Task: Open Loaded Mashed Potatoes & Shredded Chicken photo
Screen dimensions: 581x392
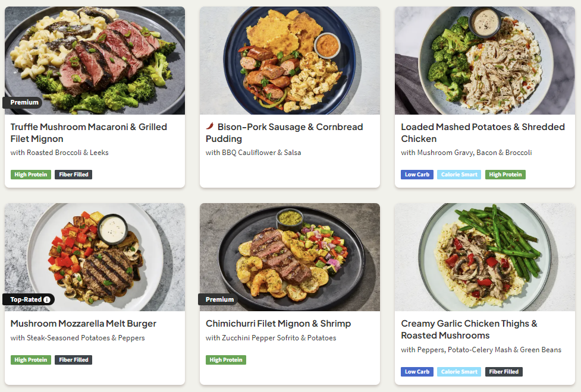Action: [x=485, y=59]
